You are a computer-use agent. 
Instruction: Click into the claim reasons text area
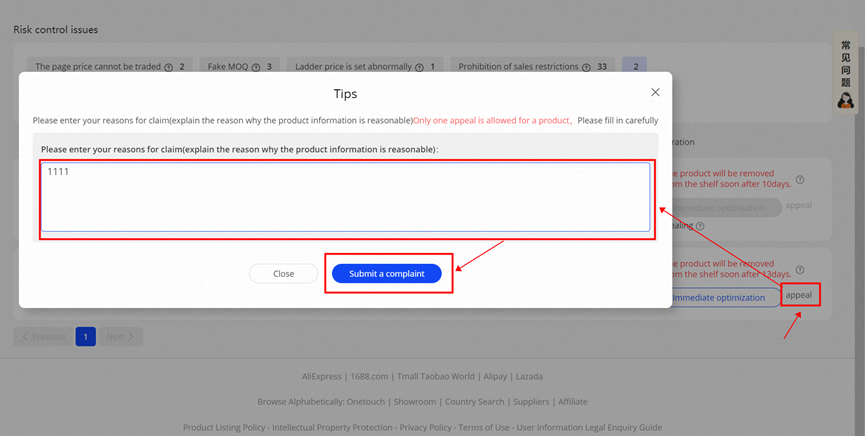tap(345, 197)
